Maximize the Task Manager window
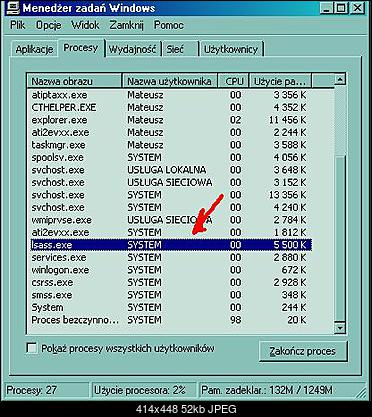Viewport: 372px width, 417px height. coord(341,8)
